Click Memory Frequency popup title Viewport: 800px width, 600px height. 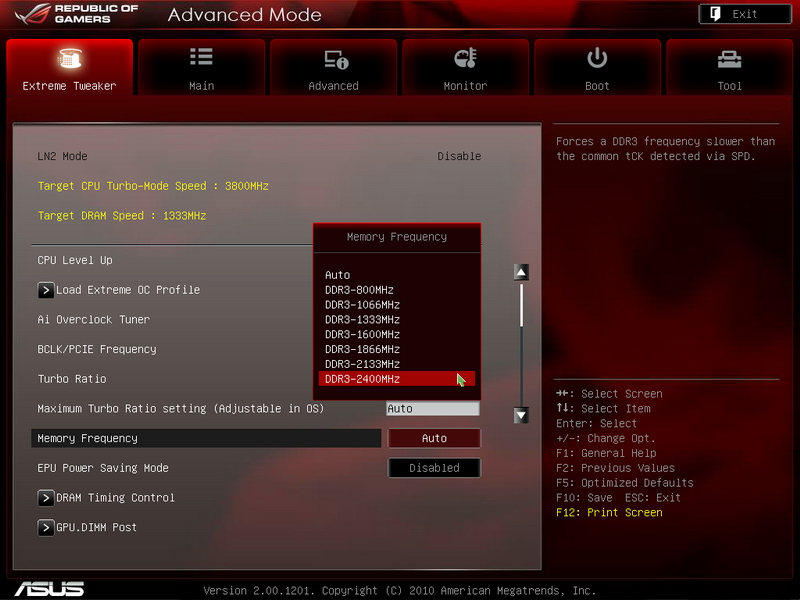(x=397, y=237)
